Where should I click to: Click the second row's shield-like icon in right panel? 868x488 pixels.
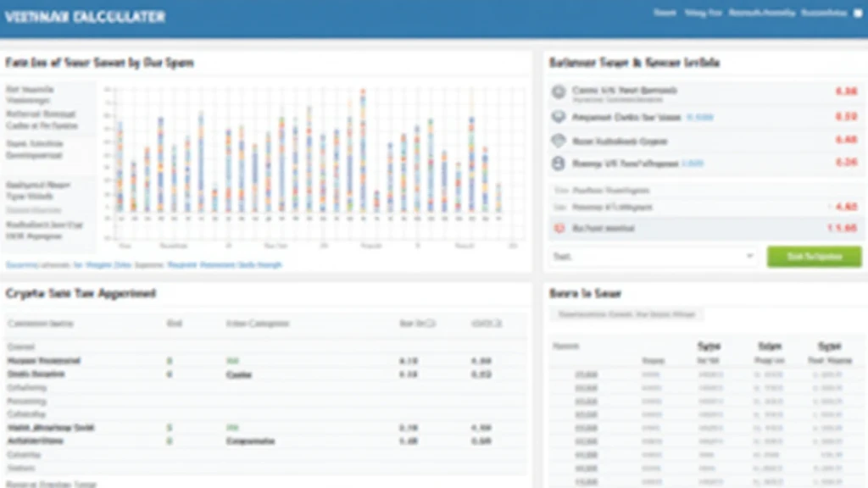click(558, 117)
